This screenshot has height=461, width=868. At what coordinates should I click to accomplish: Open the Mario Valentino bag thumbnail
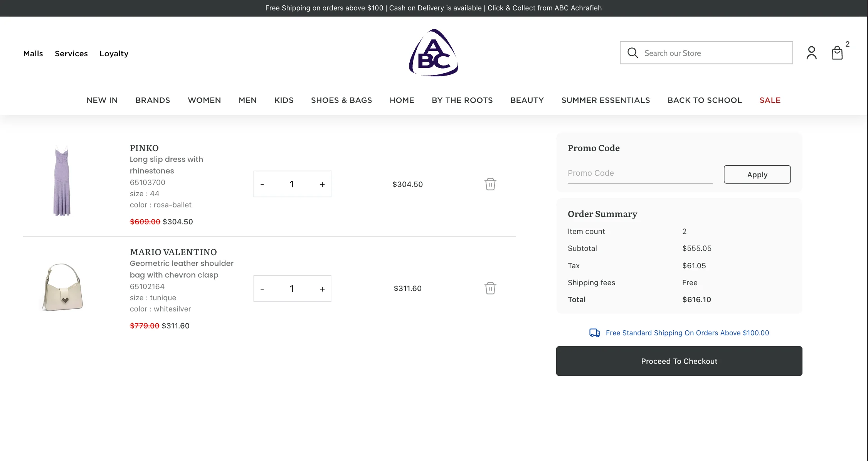[x=62, y=287]
